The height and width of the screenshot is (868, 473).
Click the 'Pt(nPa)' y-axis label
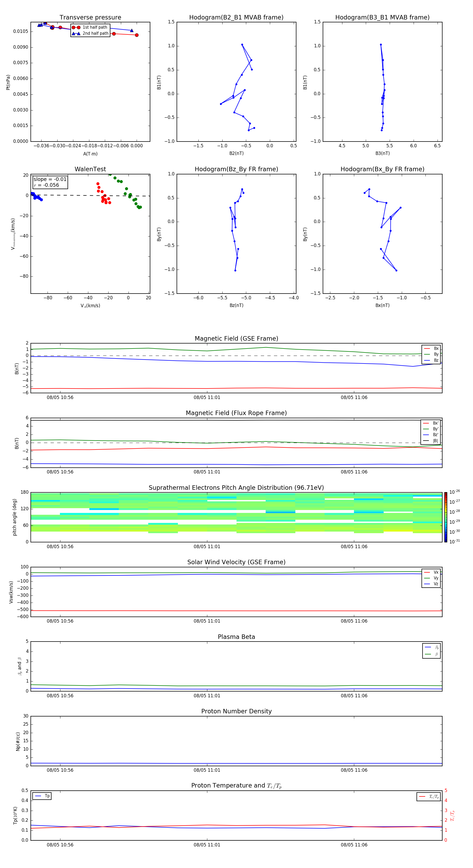tap(8, 82)
